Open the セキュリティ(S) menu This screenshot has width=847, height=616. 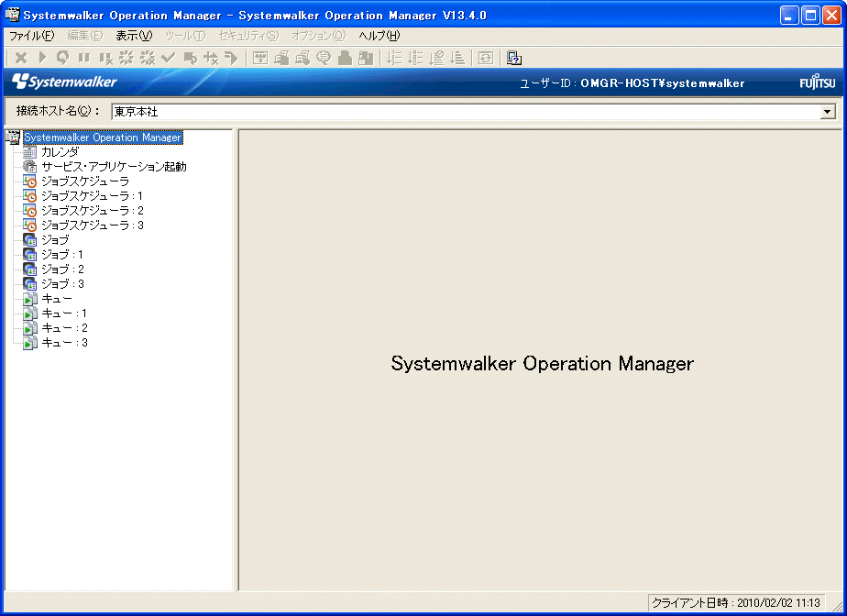248,36
